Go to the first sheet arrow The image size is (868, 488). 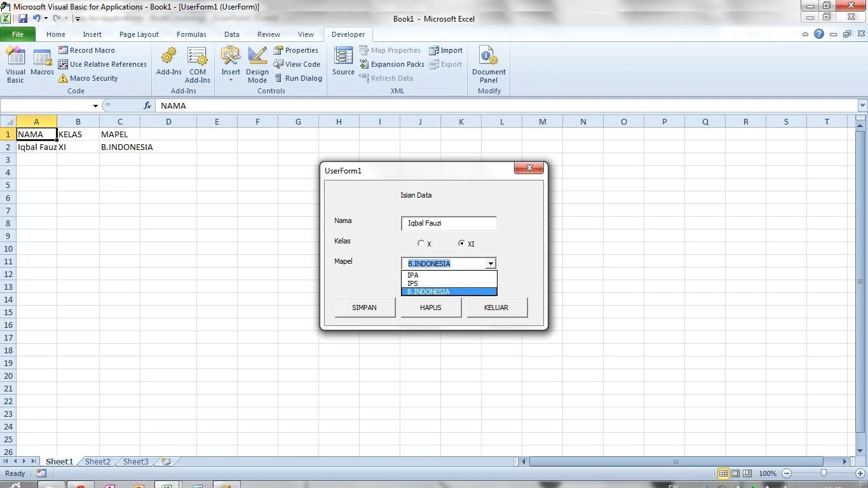(x=7, y=461)
